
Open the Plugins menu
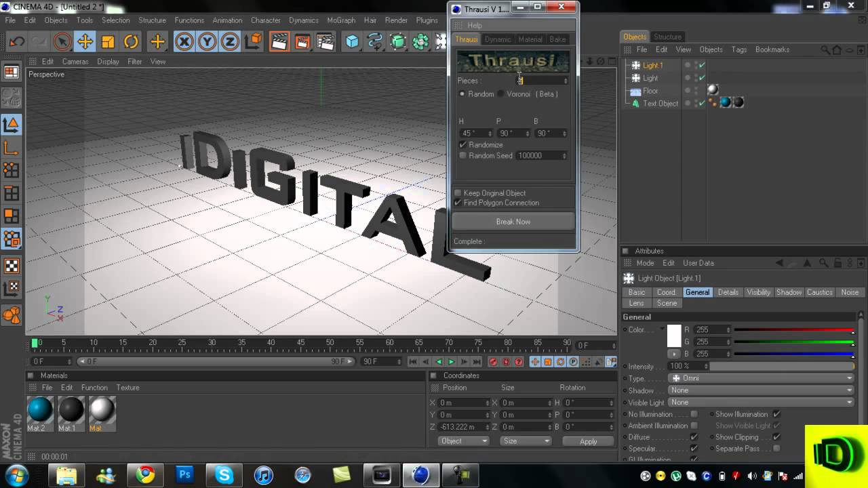427,20
